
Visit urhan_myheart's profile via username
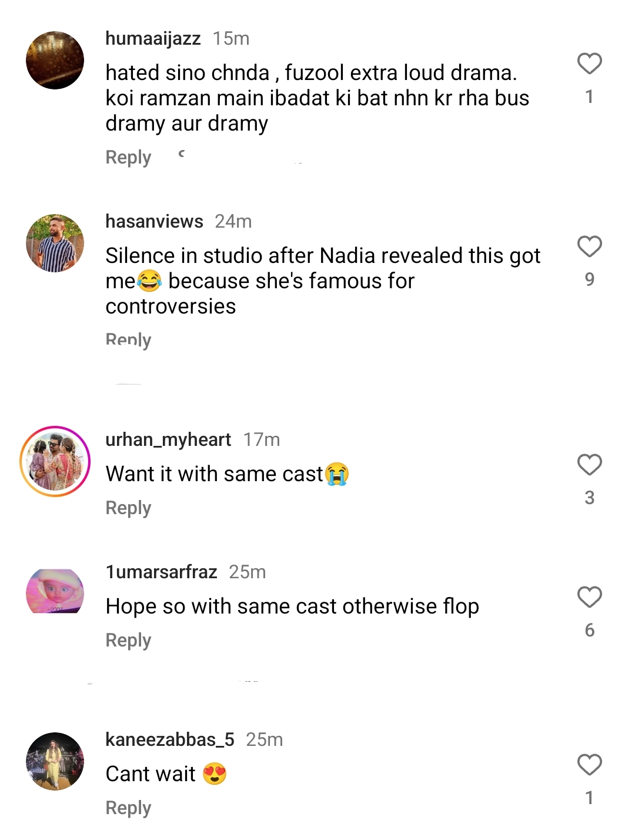(x=168, y=439)
